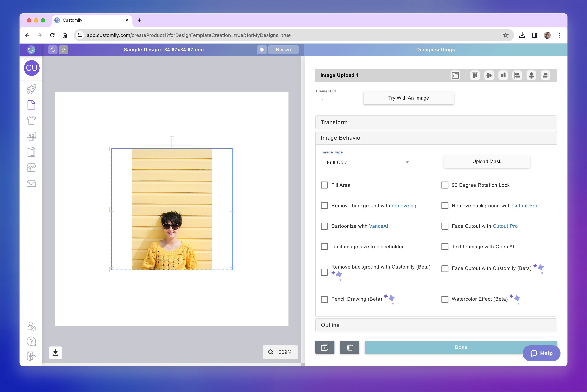Open the T-shirt products sidebar icon
The height and width of the screenshot is (392, 587).
click(x=31, y=120)
